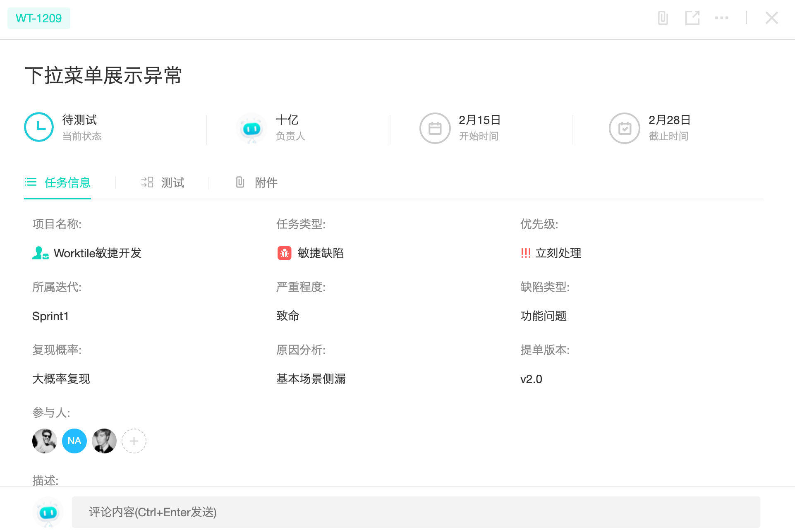The width and height of the screenshot is (795, 532).
Task: Click the start date calendar icon
Action: [x=435, y=128]
